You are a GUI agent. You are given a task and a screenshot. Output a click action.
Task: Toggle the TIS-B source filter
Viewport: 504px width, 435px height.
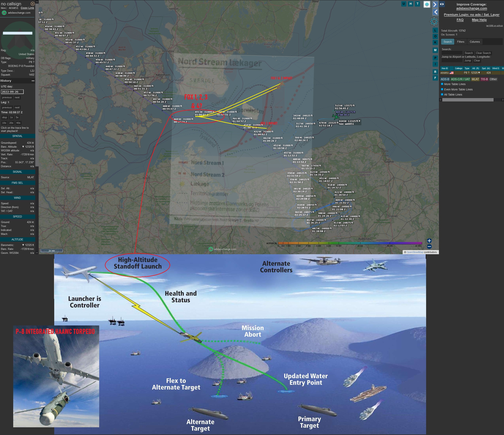coord(484,79)
